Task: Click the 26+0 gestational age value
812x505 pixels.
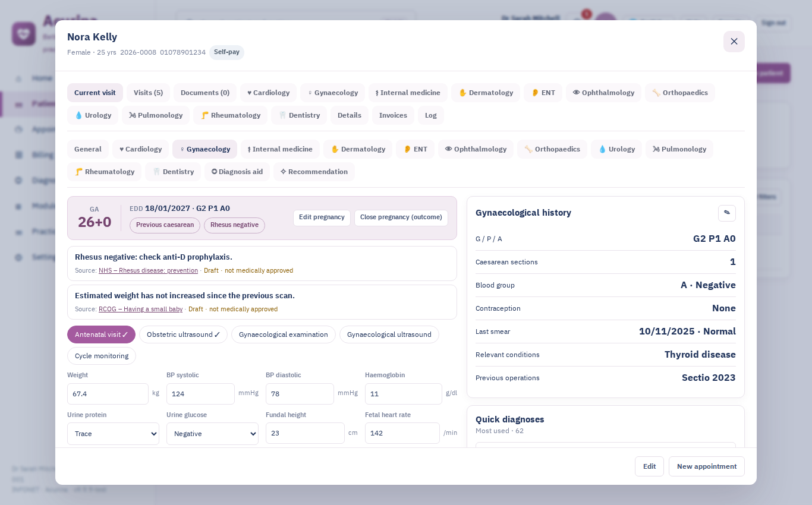Action: coord(95,222)
